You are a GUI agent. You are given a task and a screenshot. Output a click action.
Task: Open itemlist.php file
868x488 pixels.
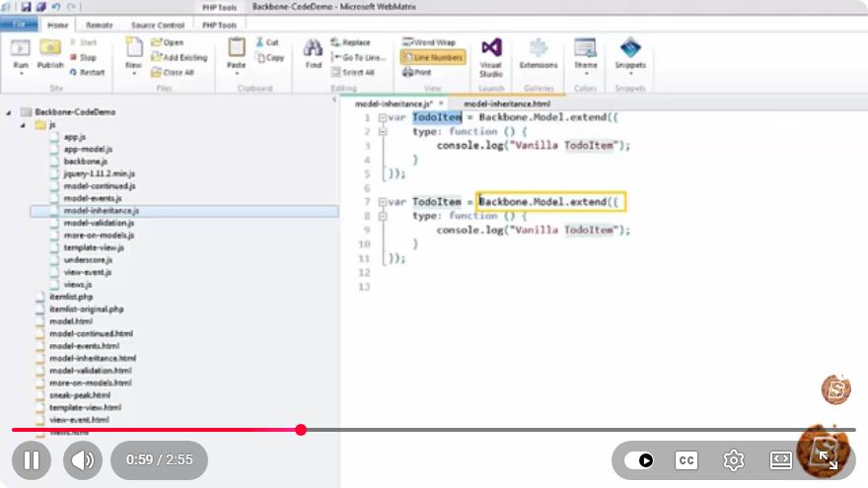coord(71,297)
